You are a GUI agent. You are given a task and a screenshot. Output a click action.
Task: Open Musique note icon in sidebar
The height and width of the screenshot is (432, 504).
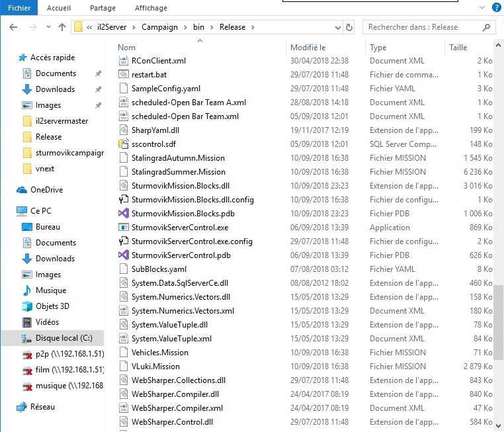(x=27, y=290)
